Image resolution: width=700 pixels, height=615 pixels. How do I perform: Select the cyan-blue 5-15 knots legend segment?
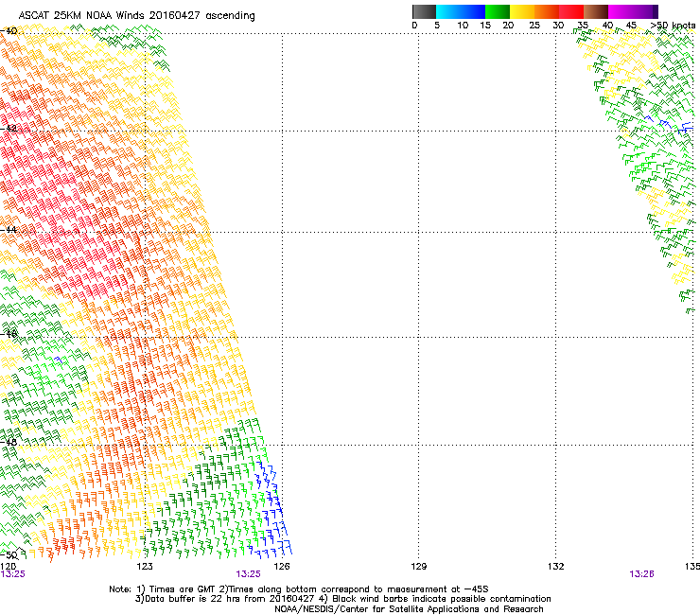pyautogui.click(x=461, y=11)
